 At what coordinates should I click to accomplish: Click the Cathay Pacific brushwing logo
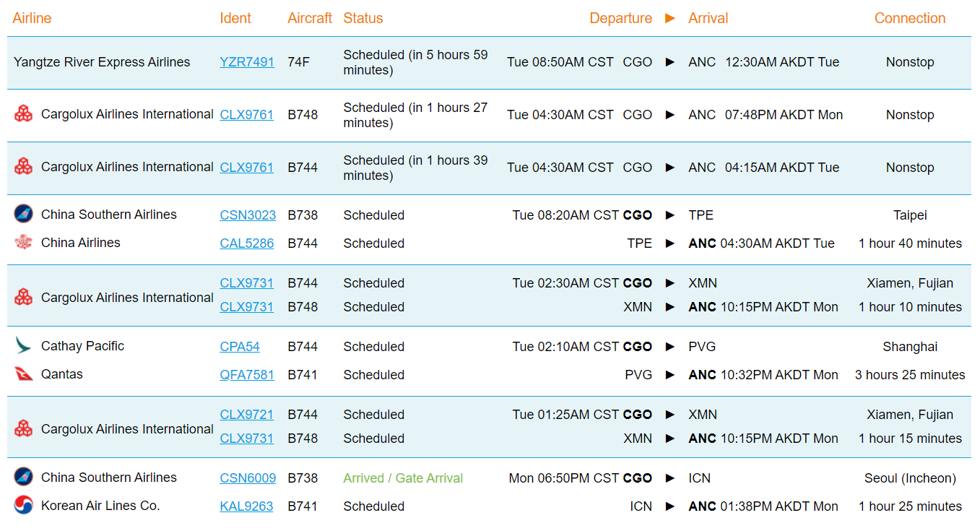click(24, 346)
